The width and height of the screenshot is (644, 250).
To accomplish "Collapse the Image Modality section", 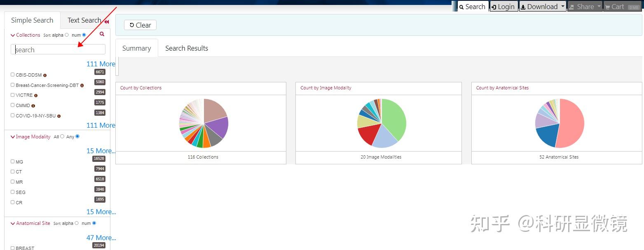I will [12, 137].
